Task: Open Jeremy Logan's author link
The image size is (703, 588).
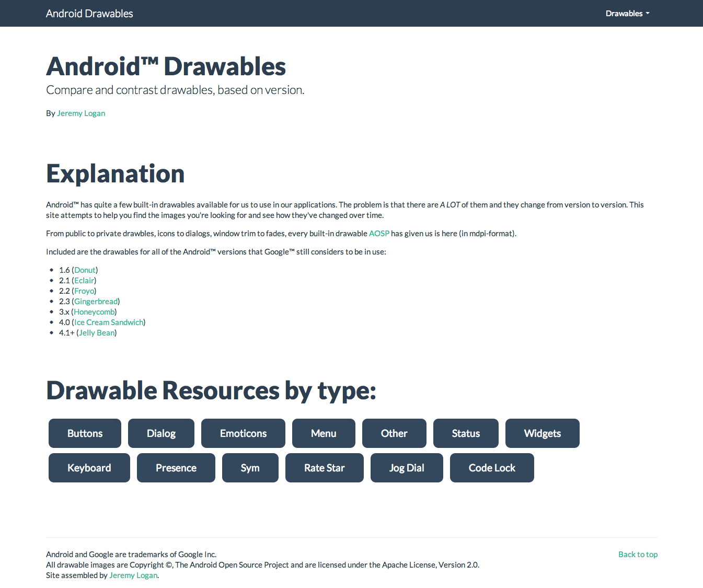Action: coord(81,113)
